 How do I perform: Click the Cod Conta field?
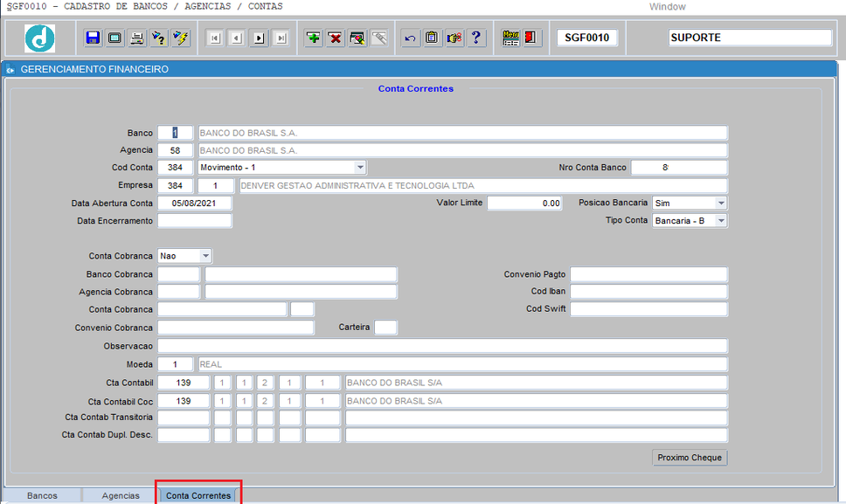[x=175, y=168]
